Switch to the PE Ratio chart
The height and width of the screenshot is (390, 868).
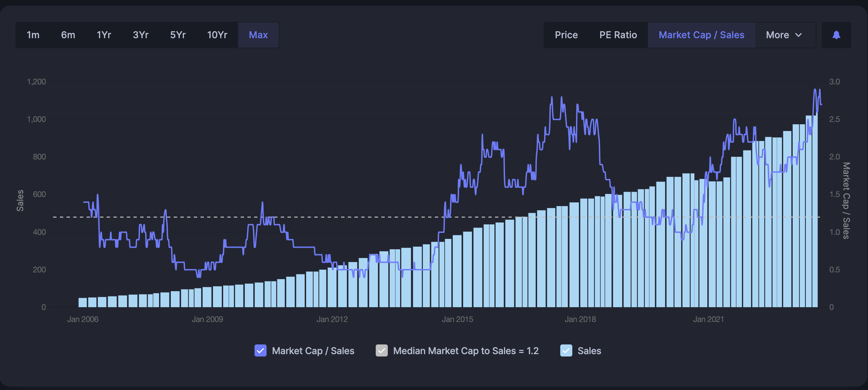coord(618,35)
